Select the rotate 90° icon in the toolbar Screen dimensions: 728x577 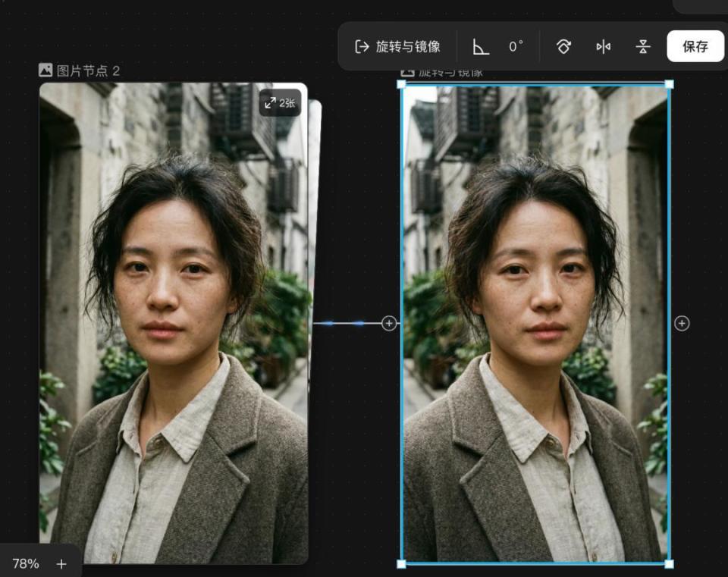tap(563, 46)
